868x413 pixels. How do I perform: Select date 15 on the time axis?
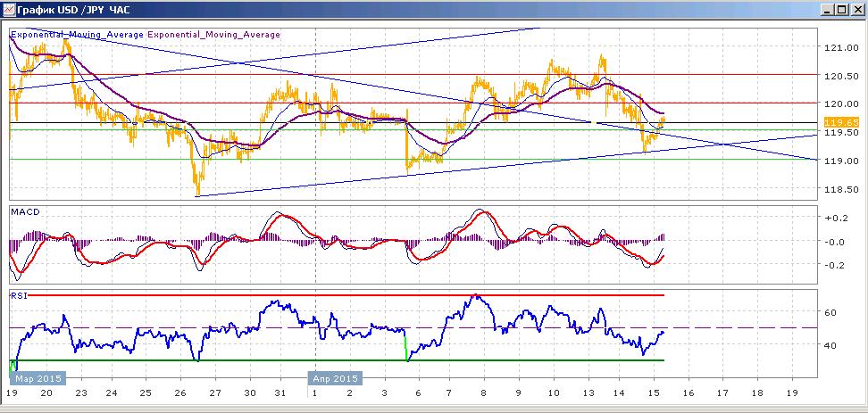(x=654, y=393)
